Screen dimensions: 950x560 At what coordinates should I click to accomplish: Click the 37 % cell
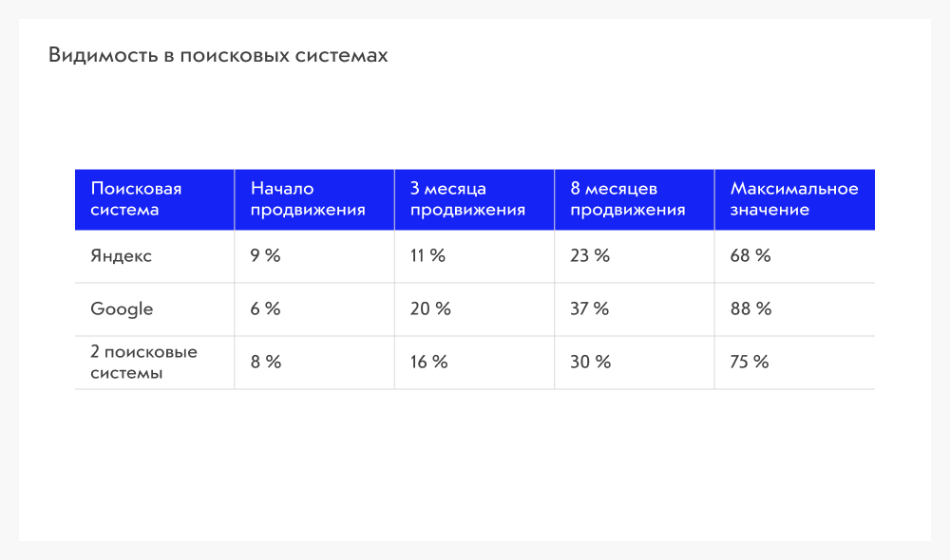click(590, 308)
